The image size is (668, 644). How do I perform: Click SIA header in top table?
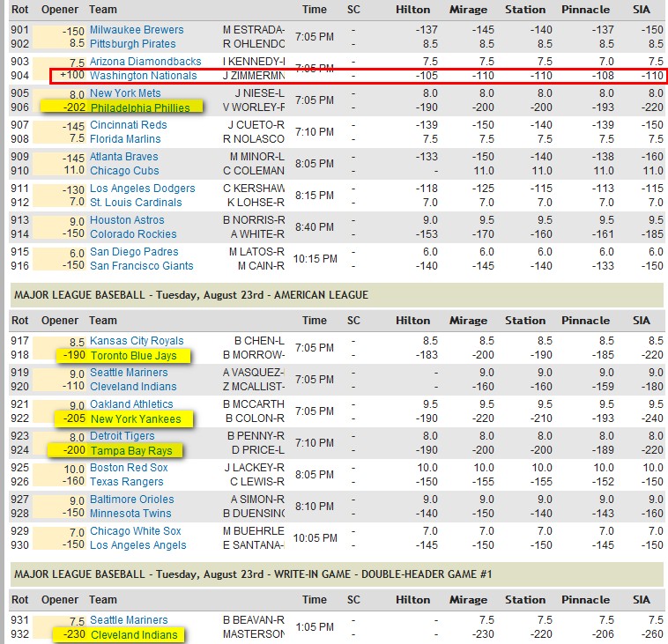[642, 10]
